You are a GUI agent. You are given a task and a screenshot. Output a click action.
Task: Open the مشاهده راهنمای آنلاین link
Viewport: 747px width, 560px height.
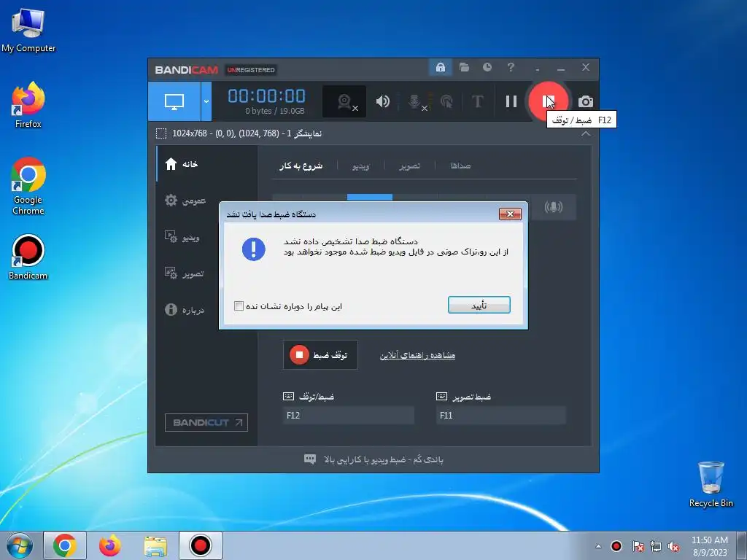click(x=417, y=355)
